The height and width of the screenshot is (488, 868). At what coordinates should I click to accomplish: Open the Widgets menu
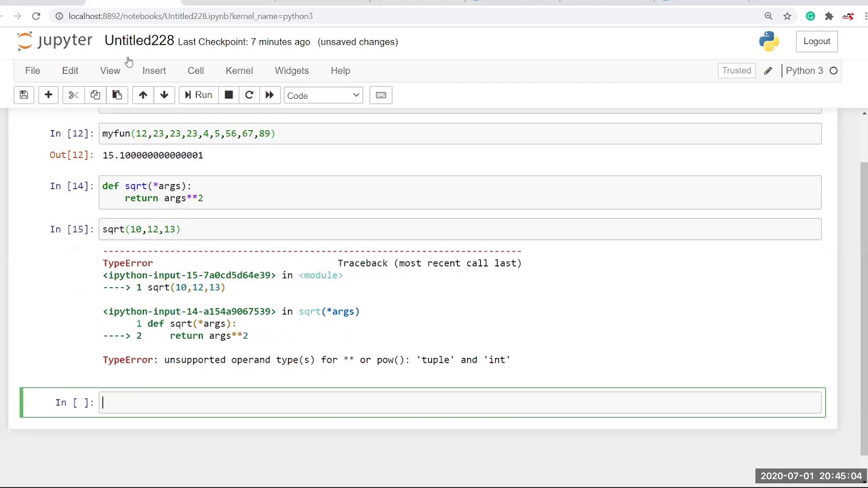(292, 70)
